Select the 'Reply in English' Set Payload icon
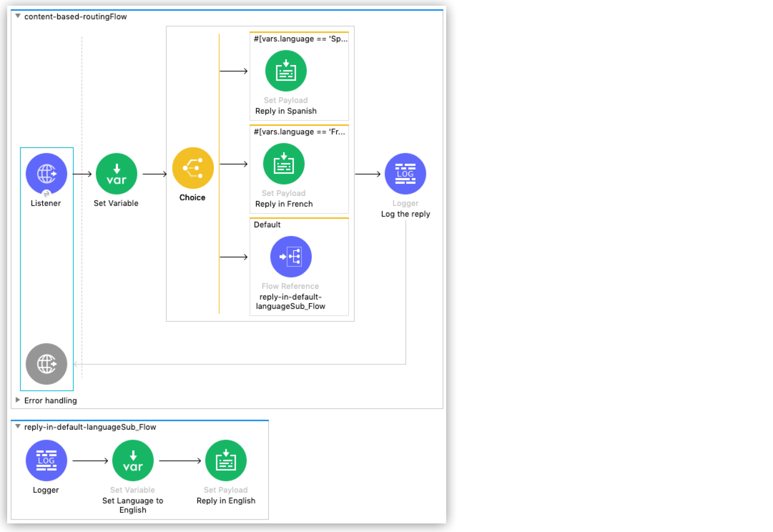773x532 pixels. [225, 461]
